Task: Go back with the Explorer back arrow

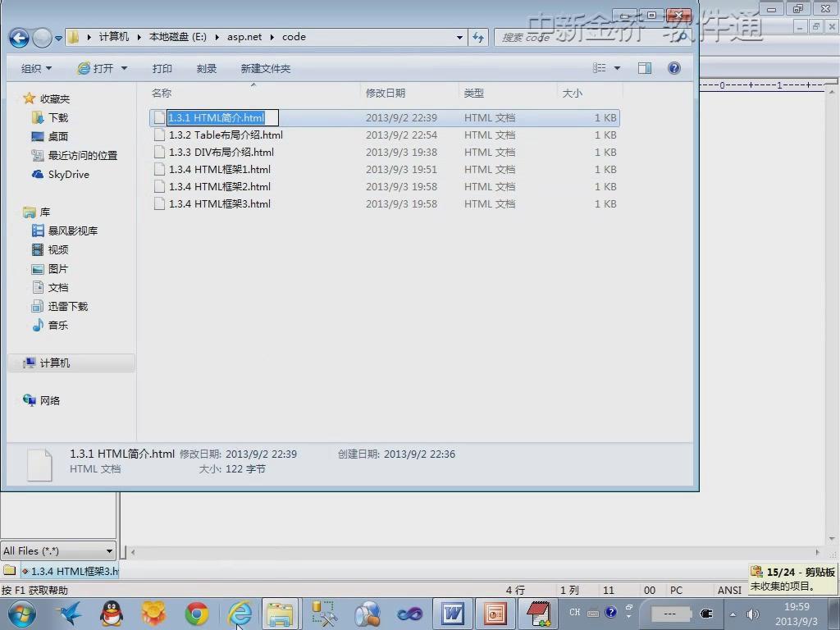Action: click(x=20, y=38)
